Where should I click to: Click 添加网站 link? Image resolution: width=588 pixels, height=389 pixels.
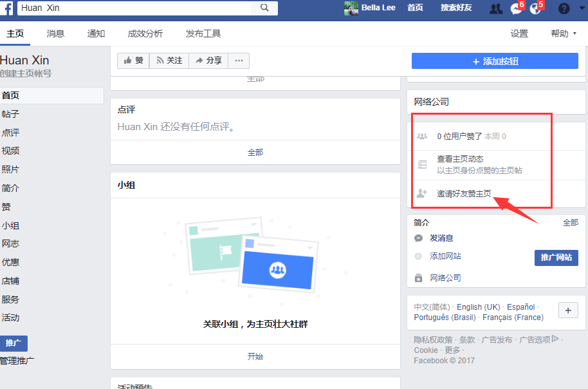click(445, 256)
